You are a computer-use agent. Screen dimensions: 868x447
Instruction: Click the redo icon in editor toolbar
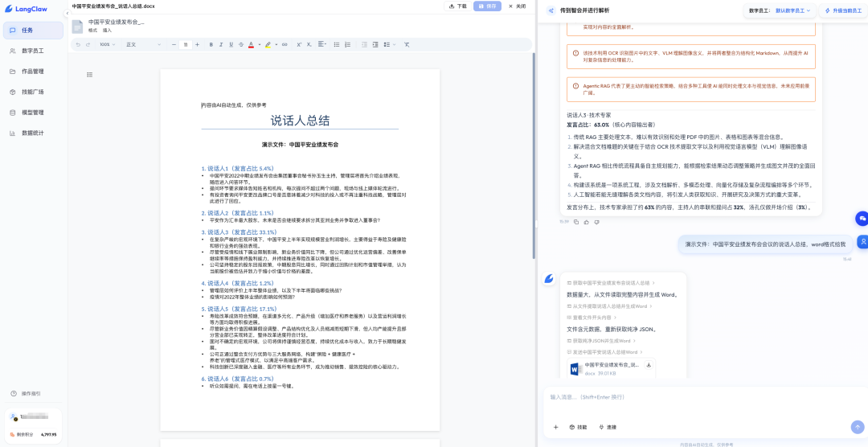tap(88, 44)
